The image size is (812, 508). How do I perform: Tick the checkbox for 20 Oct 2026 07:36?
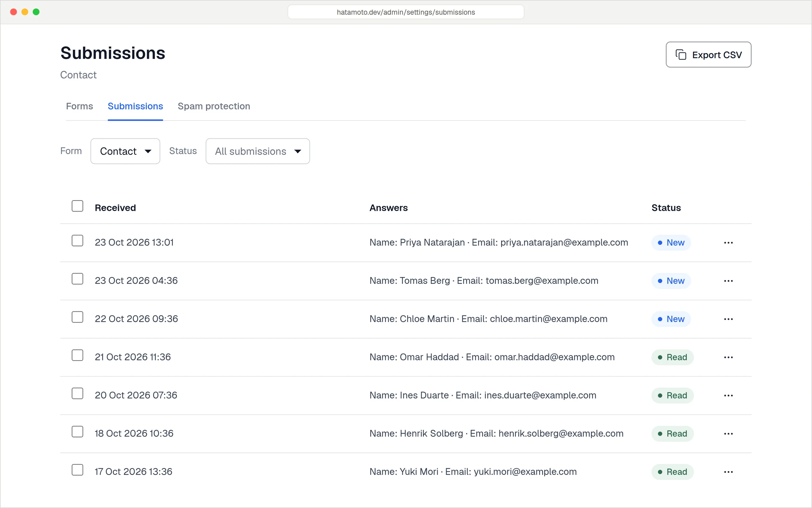(78, 393)
